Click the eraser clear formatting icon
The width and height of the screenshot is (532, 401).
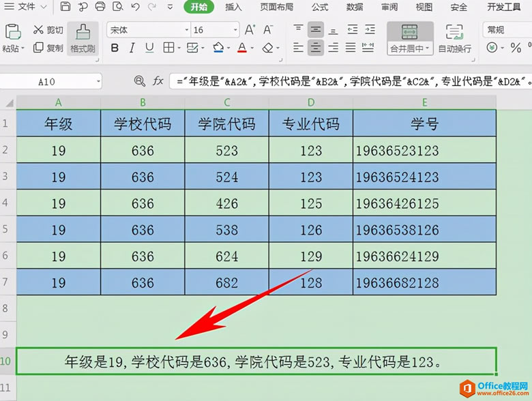pyautogui.click(x=268, y=48)
